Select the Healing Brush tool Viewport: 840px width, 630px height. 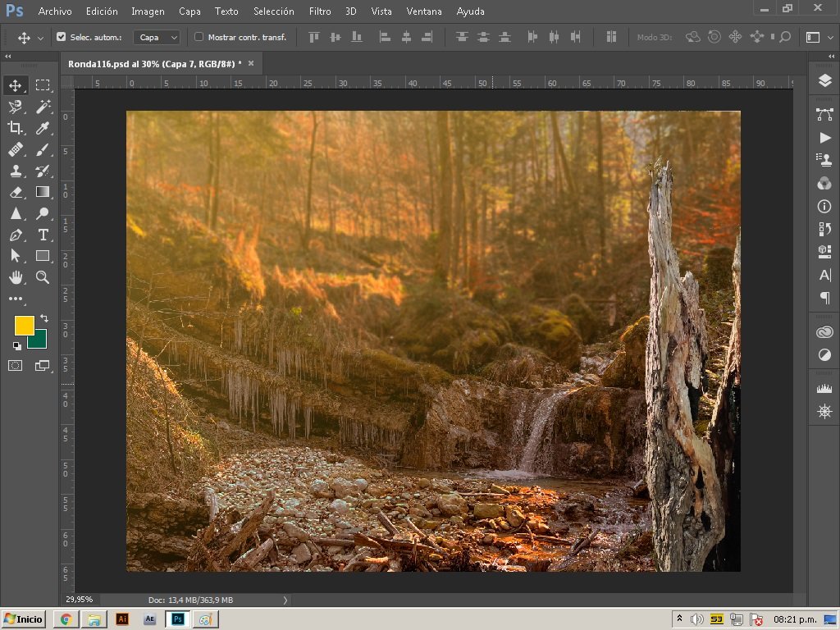[x=15, y=149]
